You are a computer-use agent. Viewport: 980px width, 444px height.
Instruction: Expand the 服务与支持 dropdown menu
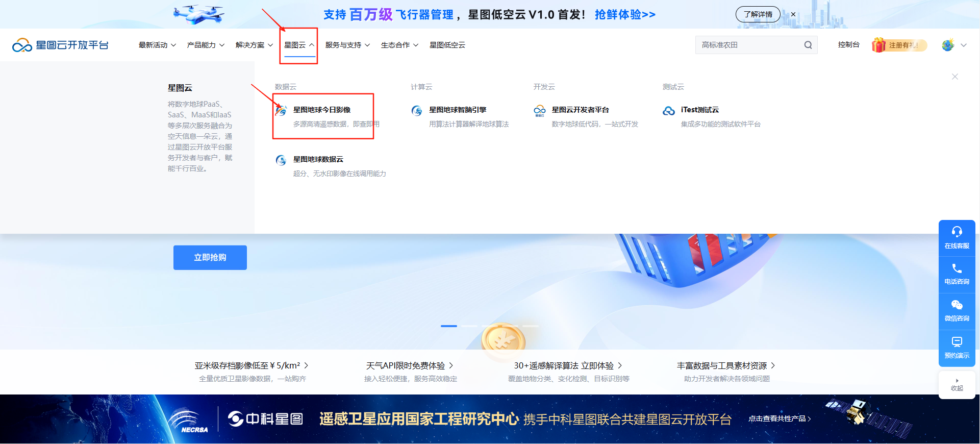pos(347,45)
